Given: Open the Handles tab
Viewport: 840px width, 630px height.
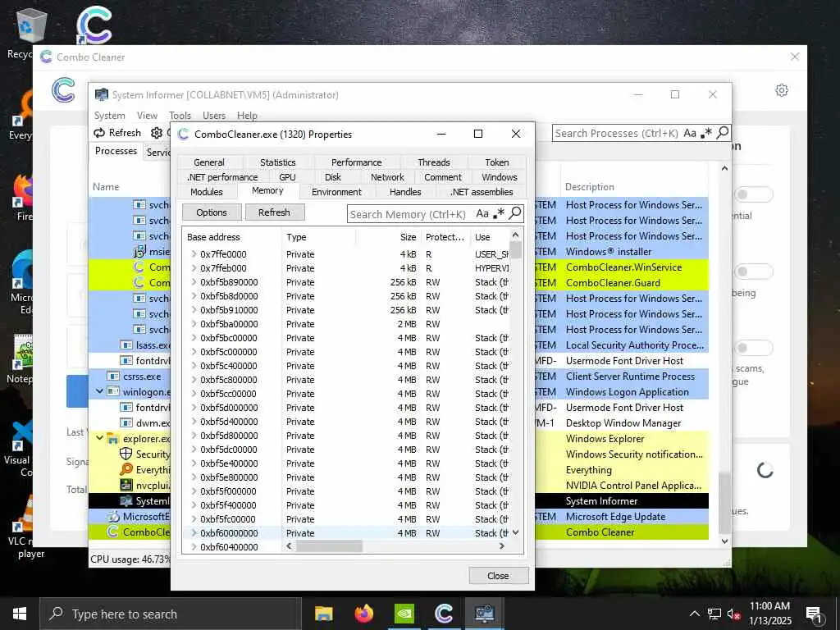Looking at the screenshot, I should pyautogui.click(x=405, y=192).
